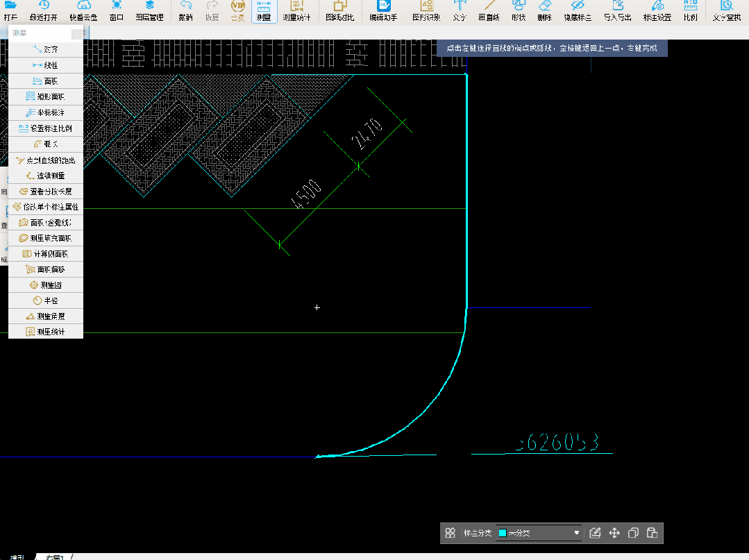Expand the 标注分类 category dropdown
This screenshot has height=560, width=749.
point(577,533)
